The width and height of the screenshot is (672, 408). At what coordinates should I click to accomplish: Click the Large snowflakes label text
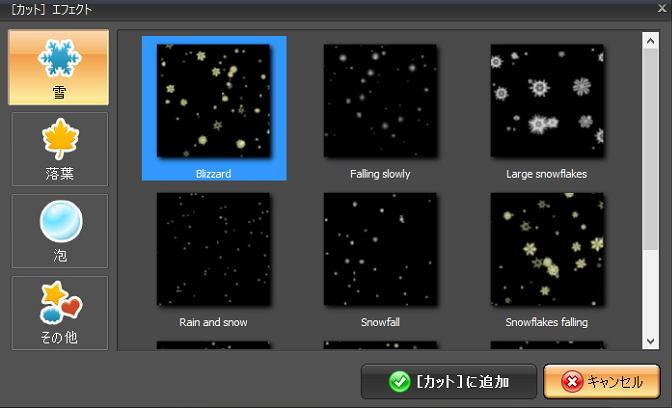(546, 174)
